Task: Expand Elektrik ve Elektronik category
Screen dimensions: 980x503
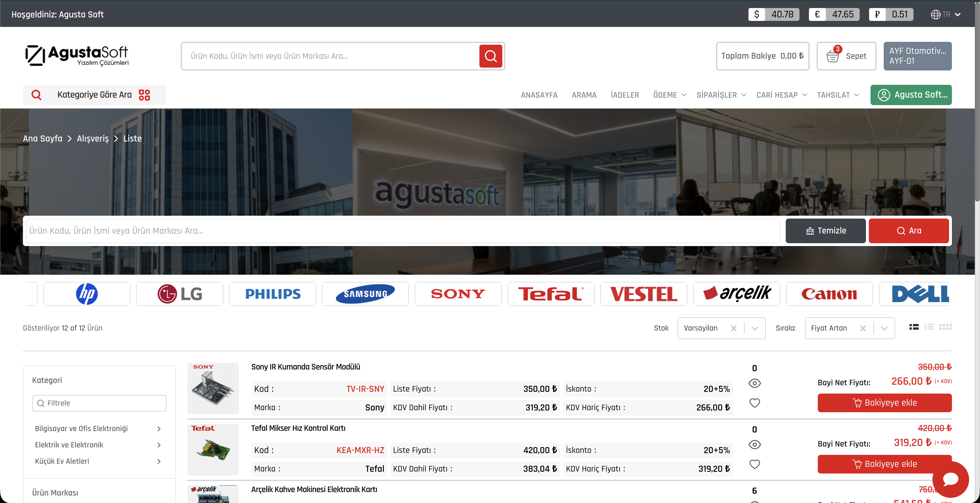Action: click(159, 445)
